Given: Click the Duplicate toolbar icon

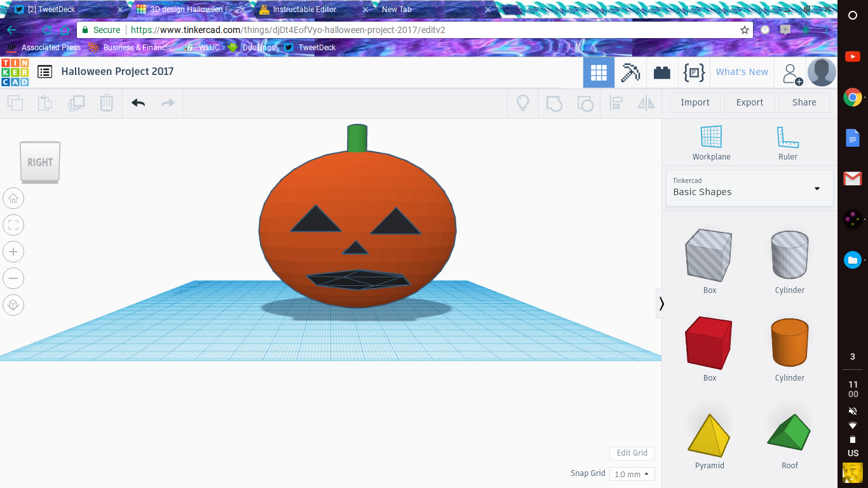Looking at the screenshot, I should (76, 103).
